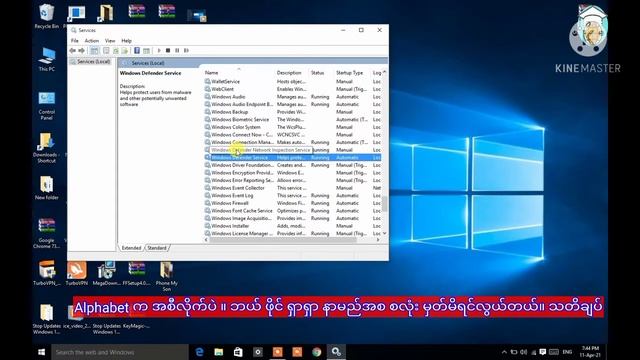The image size is (640, 360).
Task: Select the Windows Connect Now row
Action: click(292, 135)
